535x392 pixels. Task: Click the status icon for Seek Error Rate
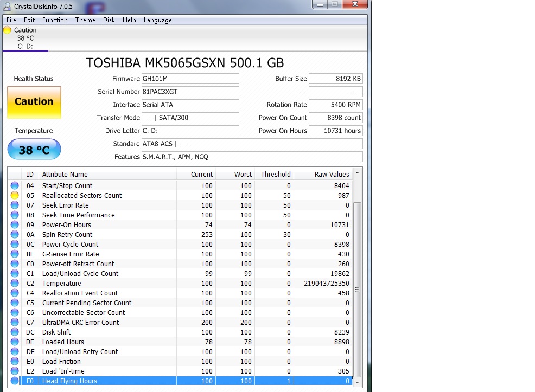(x=15, y=205)
